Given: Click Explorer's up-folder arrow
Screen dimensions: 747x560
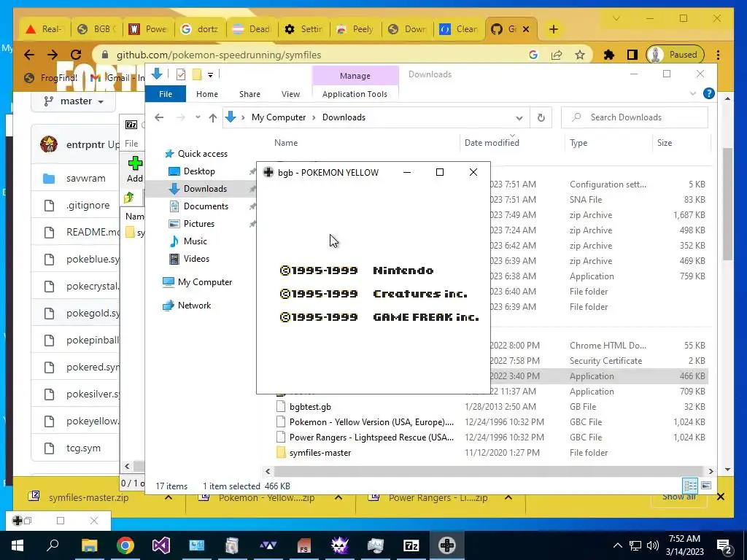Looking at the screenshot, I should (x=213, y=117).
